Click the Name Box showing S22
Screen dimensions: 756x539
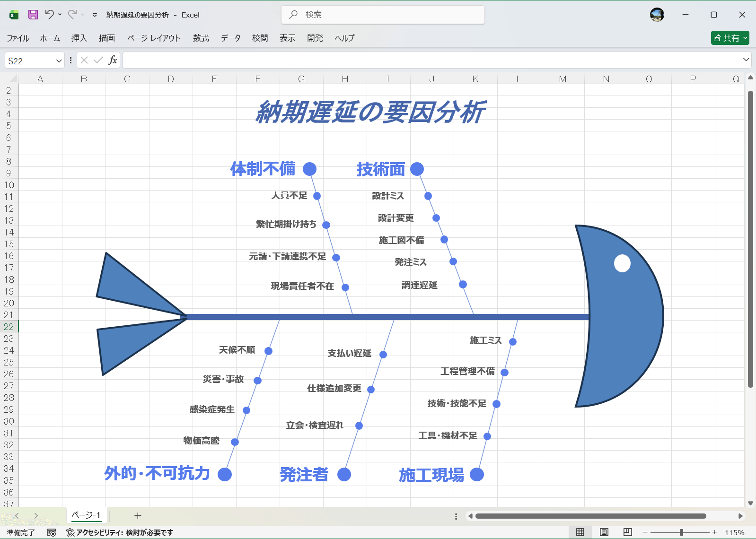[29, 61]
